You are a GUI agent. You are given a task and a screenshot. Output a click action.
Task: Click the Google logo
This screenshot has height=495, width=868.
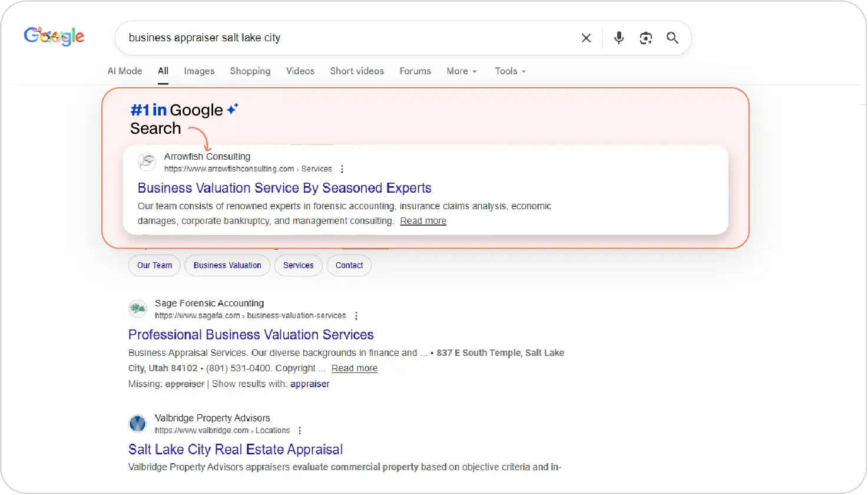54,37
